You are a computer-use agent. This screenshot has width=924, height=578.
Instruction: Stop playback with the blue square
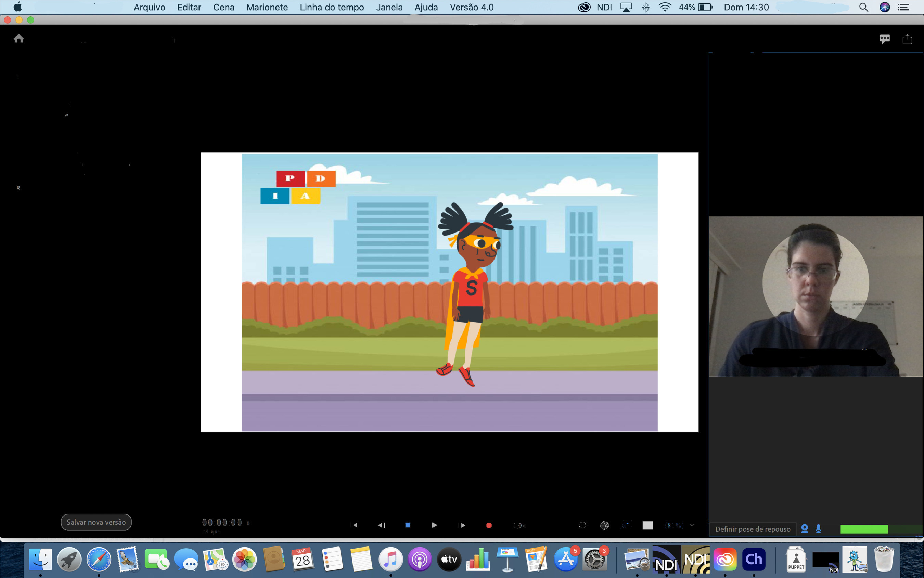pyautogui.click(x=408, y=525)
